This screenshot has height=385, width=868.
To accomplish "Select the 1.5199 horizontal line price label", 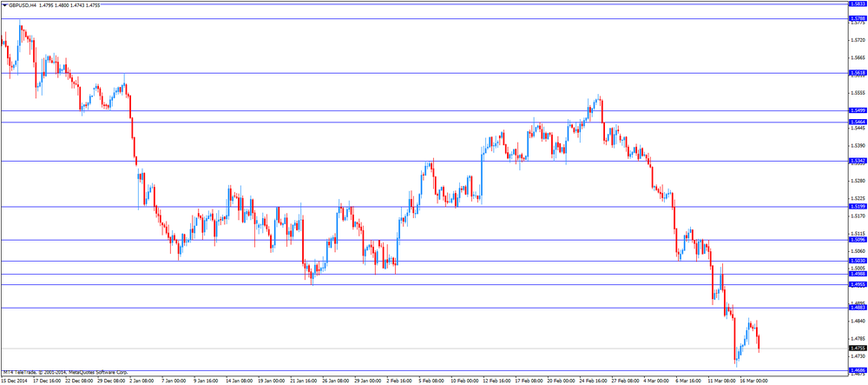I will [x=857, y=207].
